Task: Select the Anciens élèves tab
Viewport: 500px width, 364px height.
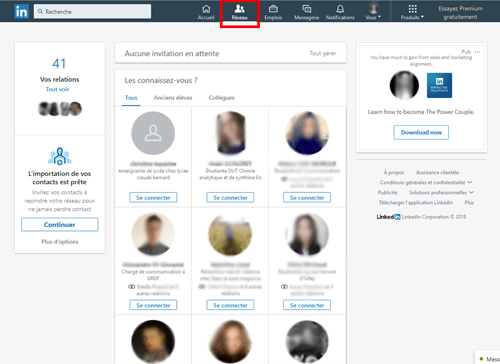Action: pos(173,98)
